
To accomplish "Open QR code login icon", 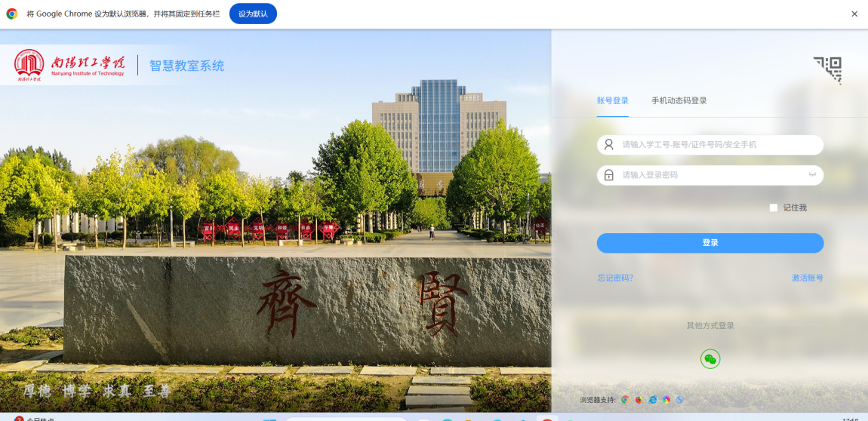I will [x=827, y=69].
